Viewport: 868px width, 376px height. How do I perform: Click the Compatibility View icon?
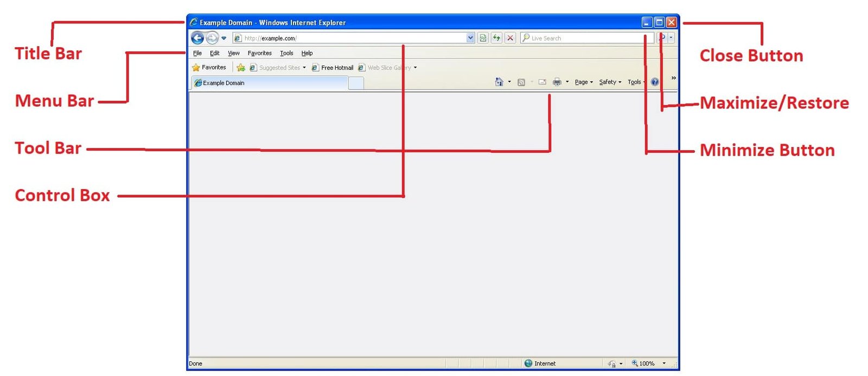[483, 38]
